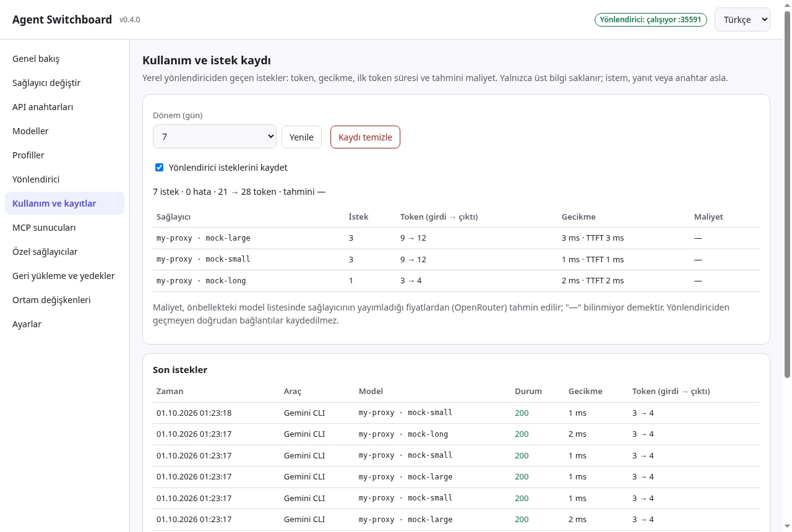The width and height of the screenshot is (792, 532).
Task: Click the 3 ms · TTFT 3 ms cell
Action: (x=593, y=238)
